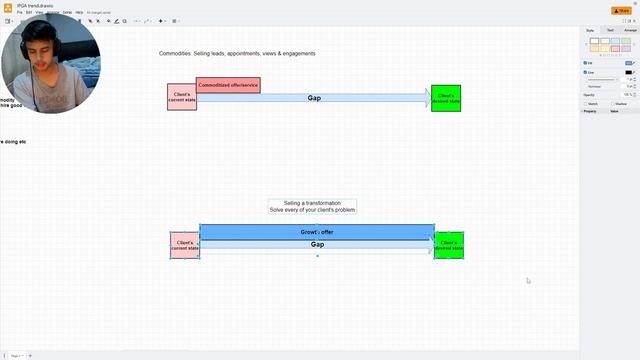Open the Table toolbar dropdown
Viewport: 640px width, 360px height.
pos(176,21)
